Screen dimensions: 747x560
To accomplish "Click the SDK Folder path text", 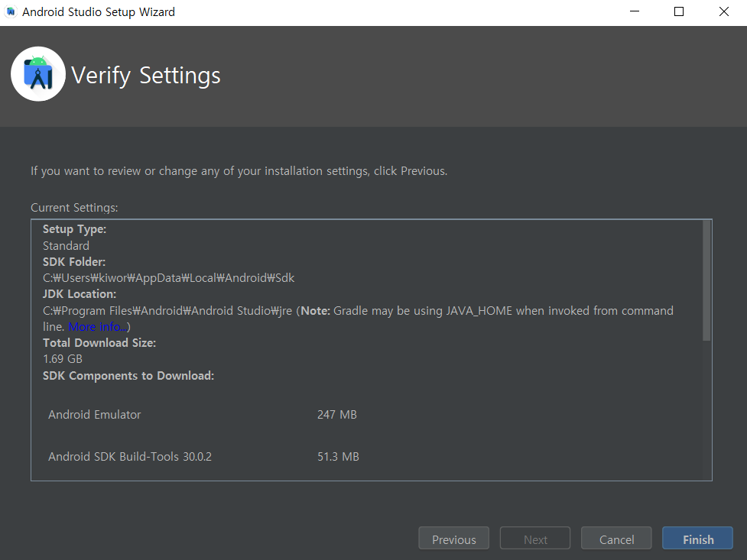I will pos(169,278).
